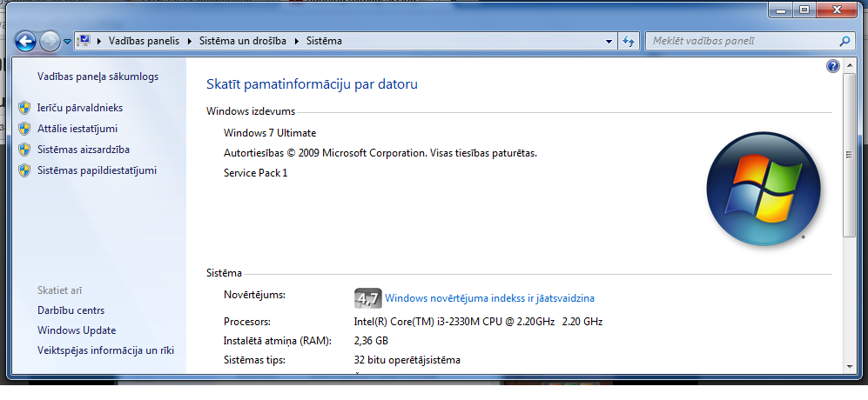Expand the arrow after Vadības panelis

(189, 41)
